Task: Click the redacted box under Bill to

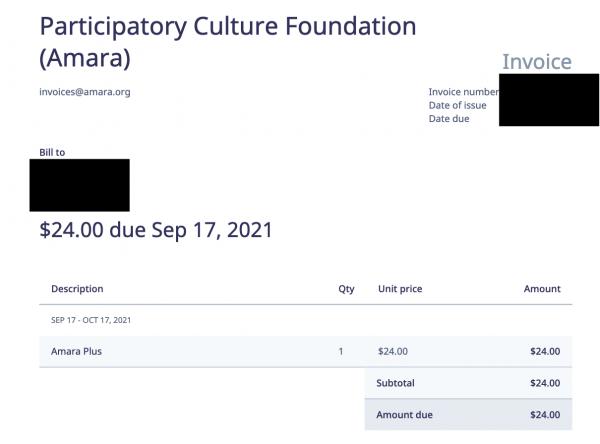Action: 80,185
